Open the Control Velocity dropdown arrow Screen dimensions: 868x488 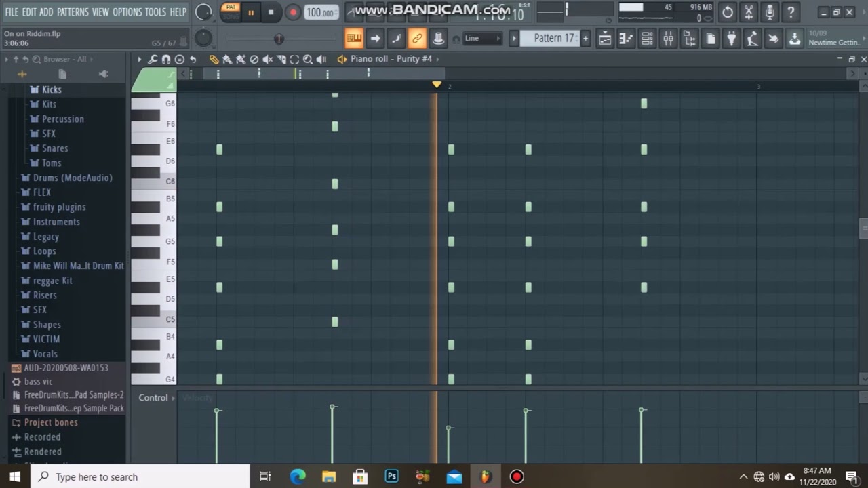173,398
